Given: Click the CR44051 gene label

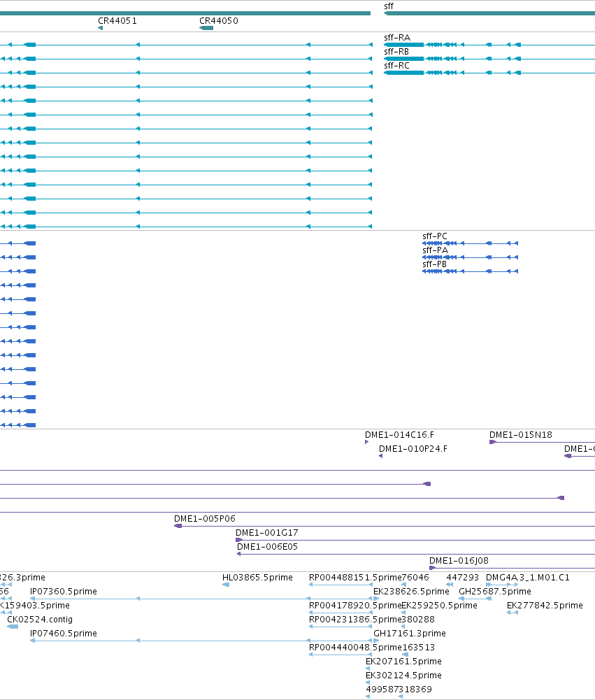Looking at the screenshot, I should (117, 20).
